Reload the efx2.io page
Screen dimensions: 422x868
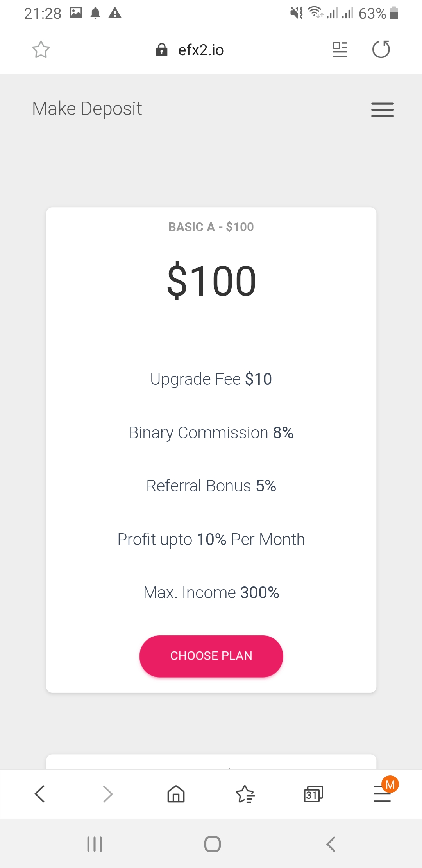381,50
